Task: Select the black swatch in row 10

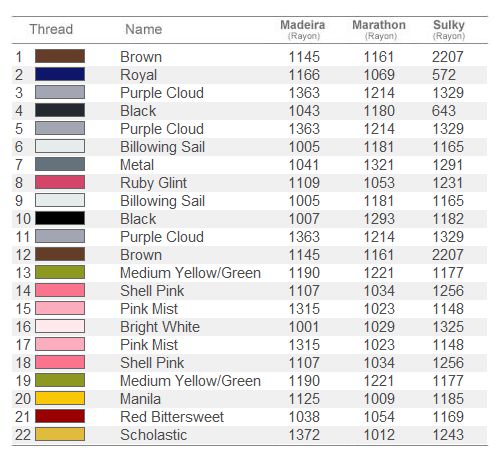Action: pyautogui.click(x=60, y=218)
